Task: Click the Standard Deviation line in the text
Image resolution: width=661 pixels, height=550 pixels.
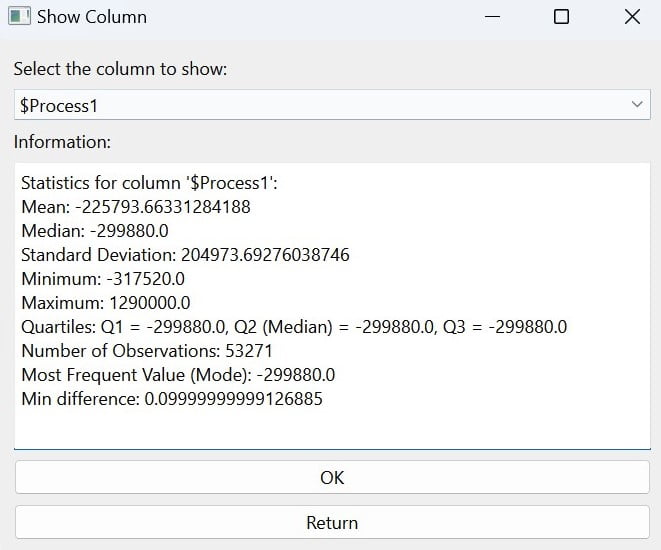Action: [185, 255]
